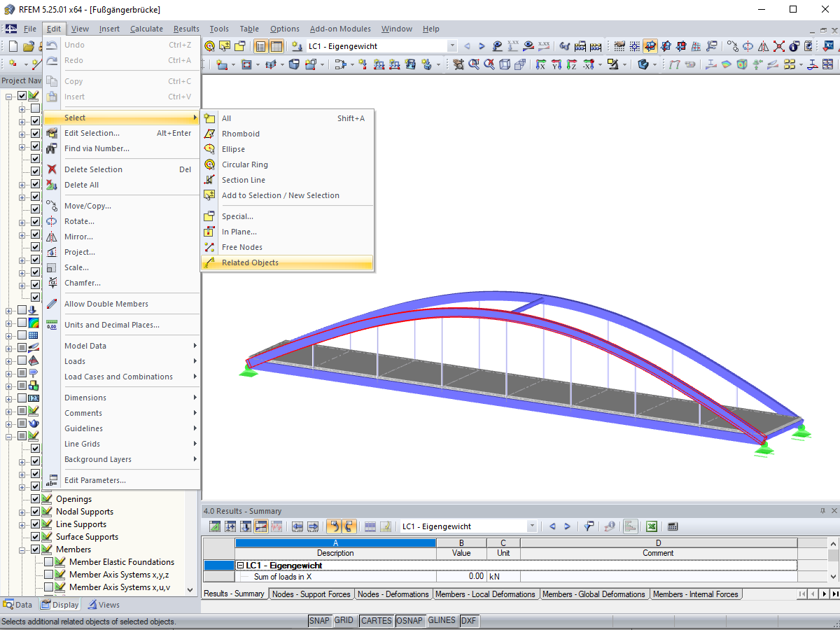Choose Related Objects from Select submenu
Screen dimensions: 840x630
287,262
